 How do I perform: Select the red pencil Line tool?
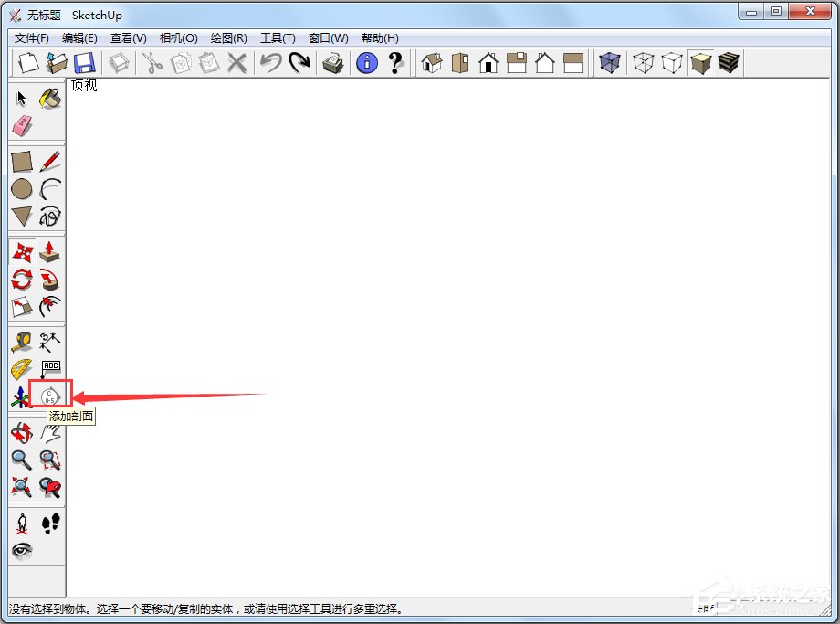point(50,162)
